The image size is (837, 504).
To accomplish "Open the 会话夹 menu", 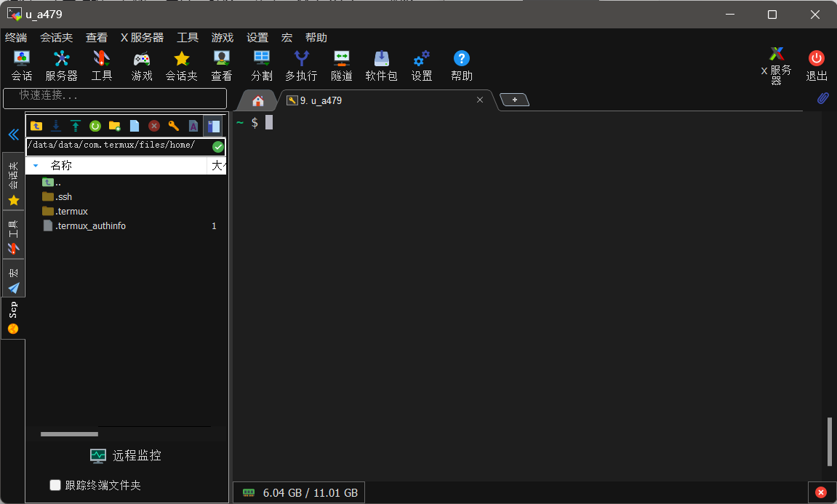I will coord(56,38).
